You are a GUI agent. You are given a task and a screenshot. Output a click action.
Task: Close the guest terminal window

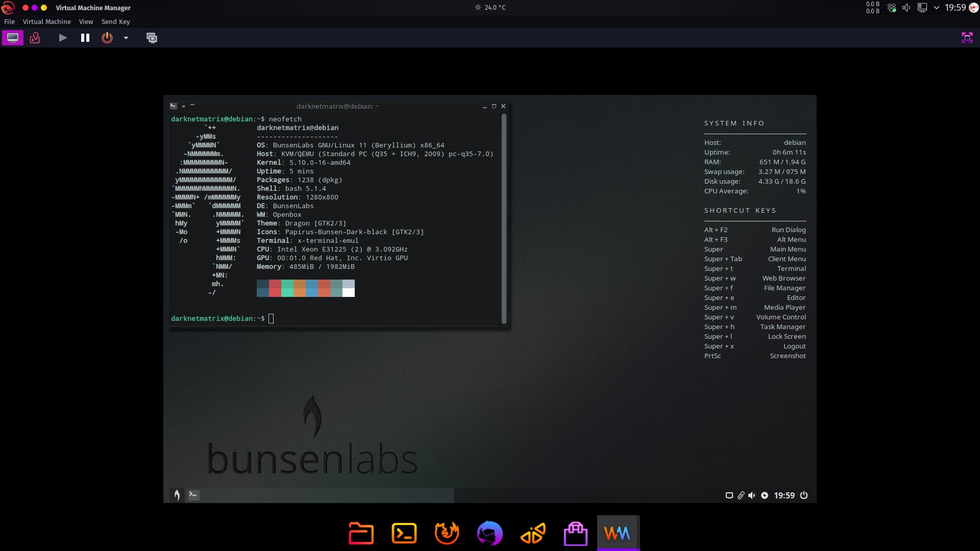click(503, 106)
